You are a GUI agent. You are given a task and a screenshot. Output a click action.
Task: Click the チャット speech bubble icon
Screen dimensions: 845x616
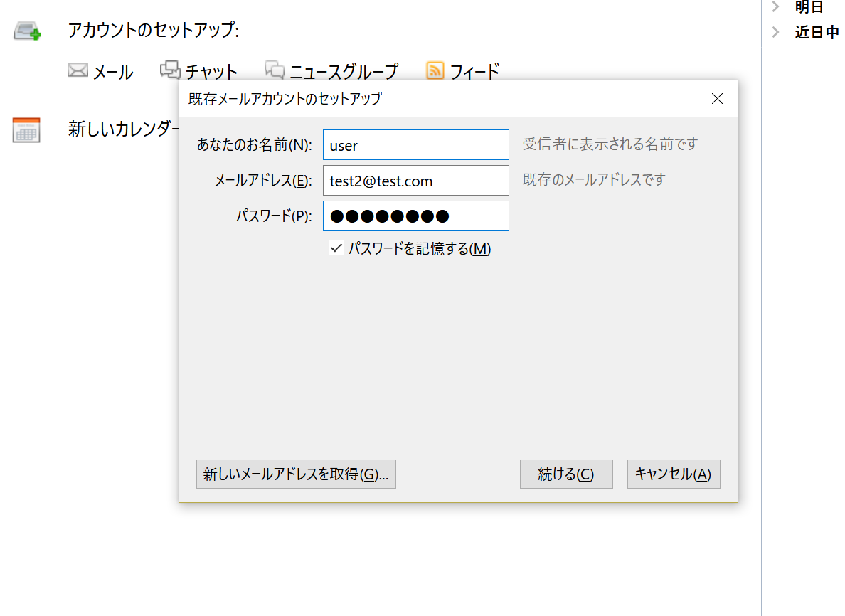(x=171, y=69)
